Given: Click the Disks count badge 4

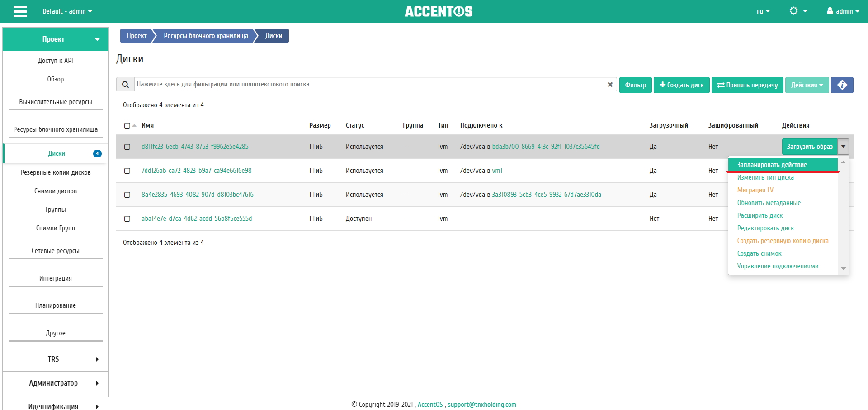Looking at the screenshot, I should click(x=97, y=153).
